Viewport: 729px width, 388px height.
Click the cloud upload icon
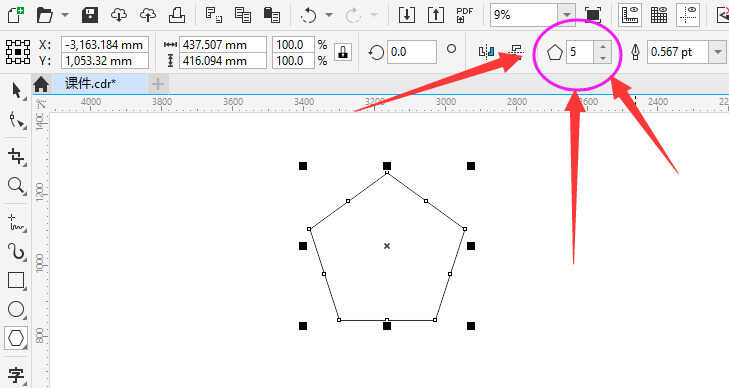pyautogui.click(x=148, y=15)
